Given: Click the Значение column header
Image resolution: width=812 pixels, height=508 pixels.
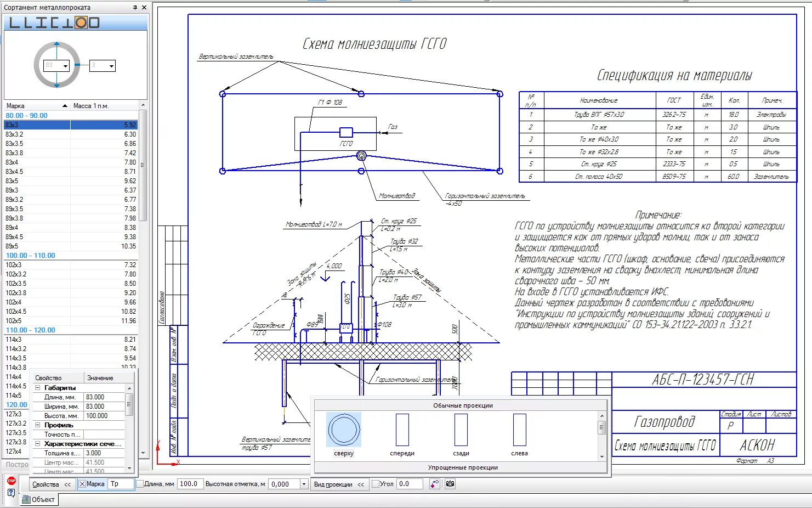Looking at the screenshot, I should point(109,378).
